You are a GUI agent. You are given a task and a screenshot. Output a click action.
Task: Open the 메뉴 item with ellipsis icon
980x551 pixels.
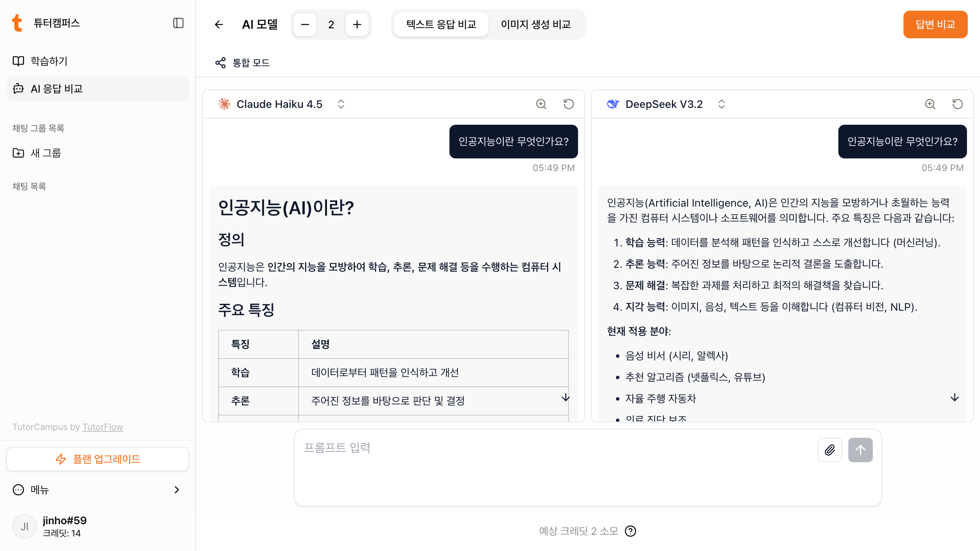point(98,490)
